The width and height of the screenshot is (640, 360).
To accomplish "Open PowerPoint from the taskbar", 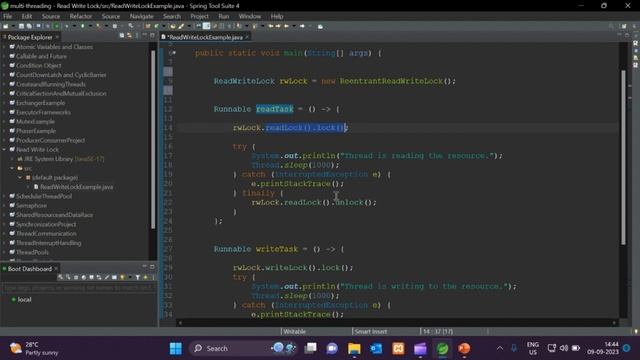I will (x=464, y=348).
